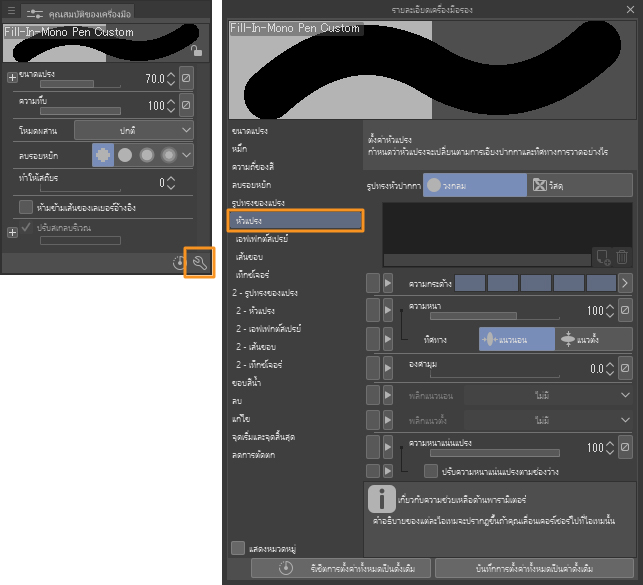Toggle the reference layer line crossing checkbox
The width and height of the screenshot is (643, 585).
coord(26,206)
